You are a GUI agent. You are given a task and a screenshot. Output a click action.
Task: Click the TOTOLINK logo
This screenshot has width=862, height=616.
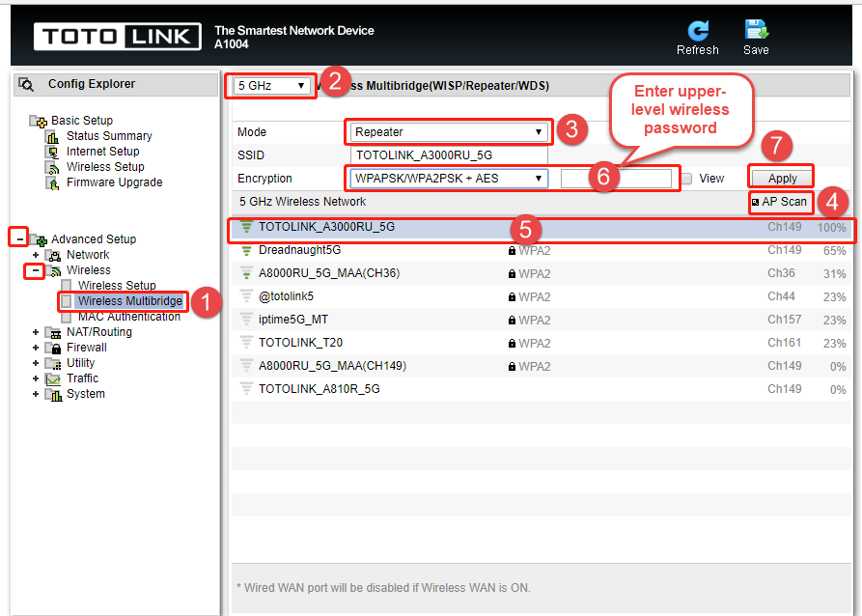(117, 37)
